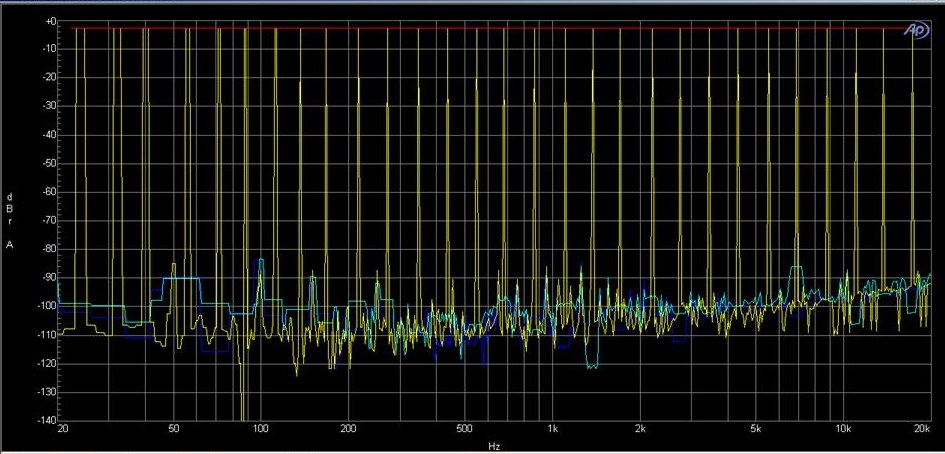Select the -30 label on the dBr axis

point(49,106)
